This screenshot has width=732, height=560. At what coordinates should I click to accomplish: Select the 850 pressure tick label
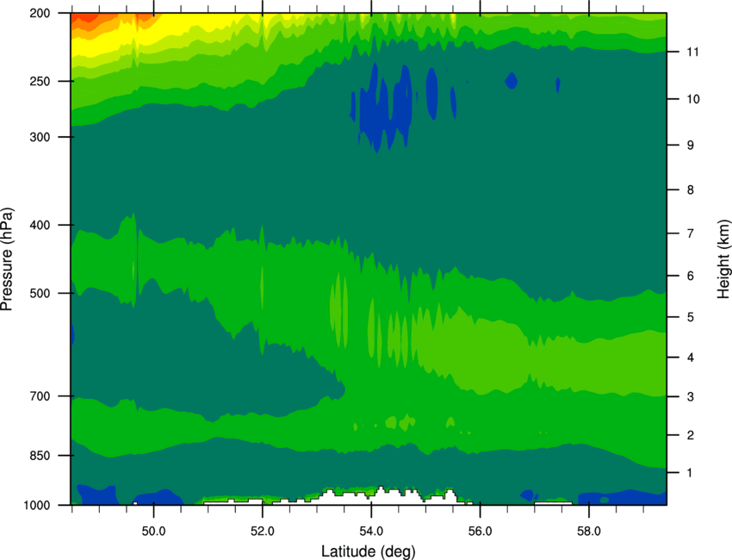point(40,456)
